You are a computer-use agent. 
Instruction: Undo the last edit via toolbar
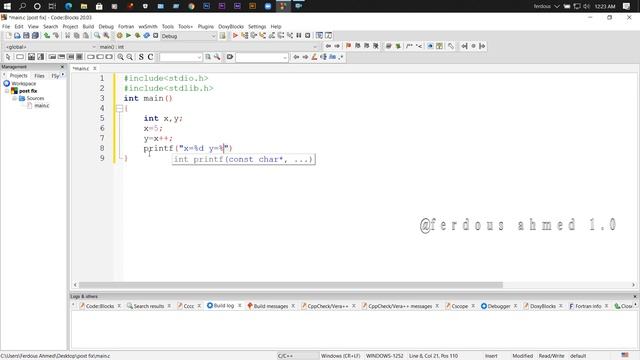(47, 36)
